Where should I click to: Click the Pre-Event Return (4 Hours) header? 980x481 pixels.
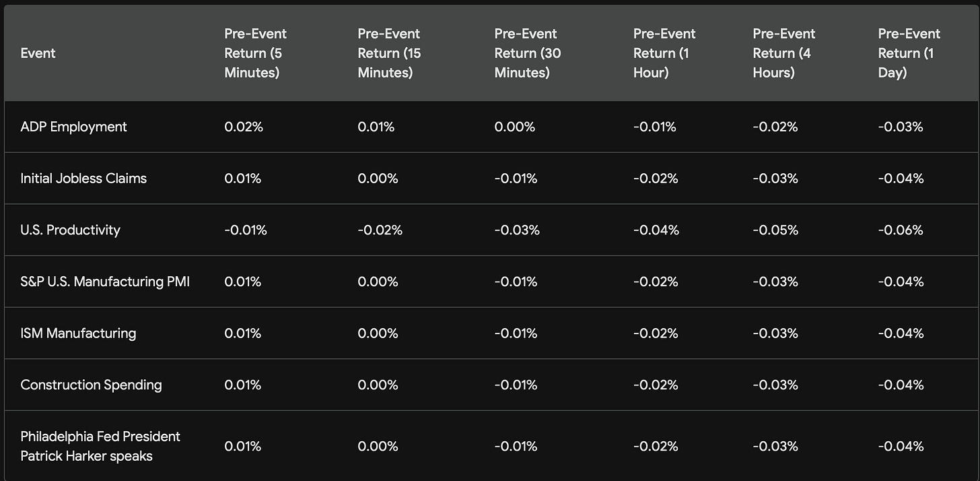[783, 53]
